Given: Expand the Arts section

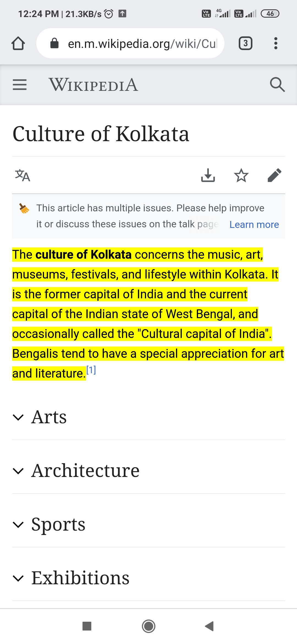Looking at the screenshot, I should 49,417.
